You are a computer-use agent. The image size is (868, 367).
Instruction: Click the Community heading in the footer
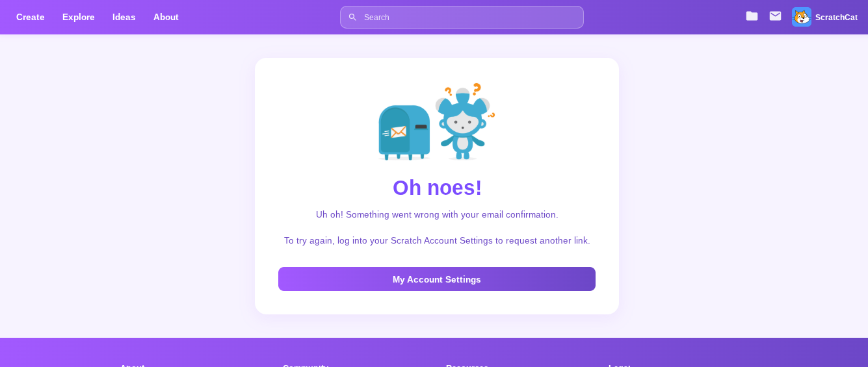[x=306, y=364]
